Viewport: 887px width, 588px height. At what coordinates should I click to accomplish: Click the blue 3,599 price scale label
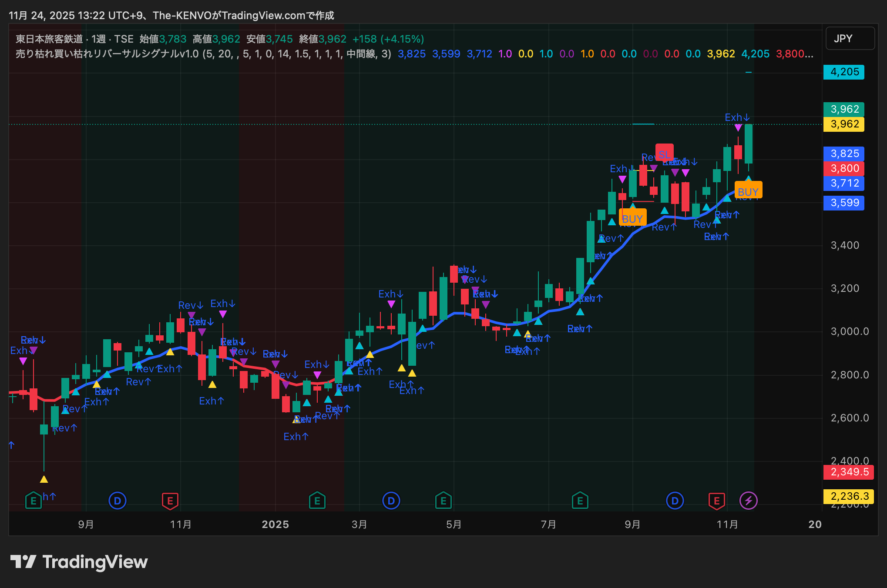pyautogui.click(x=844, y=203)
